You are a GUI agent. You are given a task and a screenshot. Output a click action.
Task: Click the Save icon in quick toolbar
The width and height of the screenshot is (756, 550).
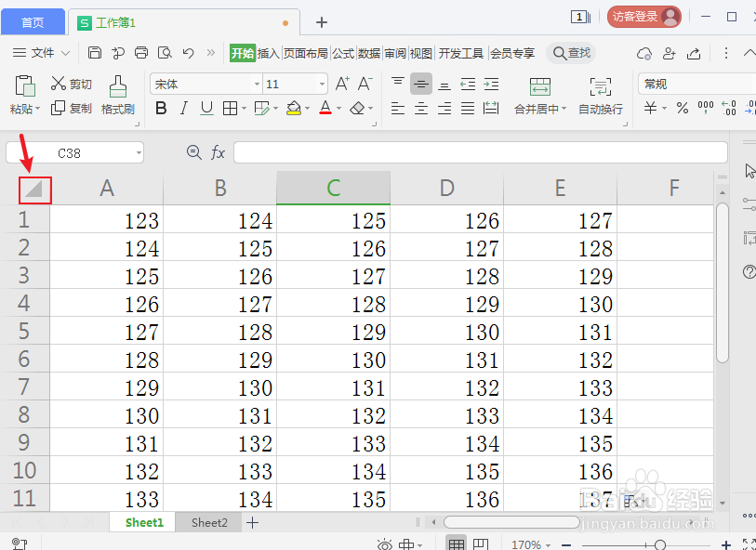pos(95,53)
